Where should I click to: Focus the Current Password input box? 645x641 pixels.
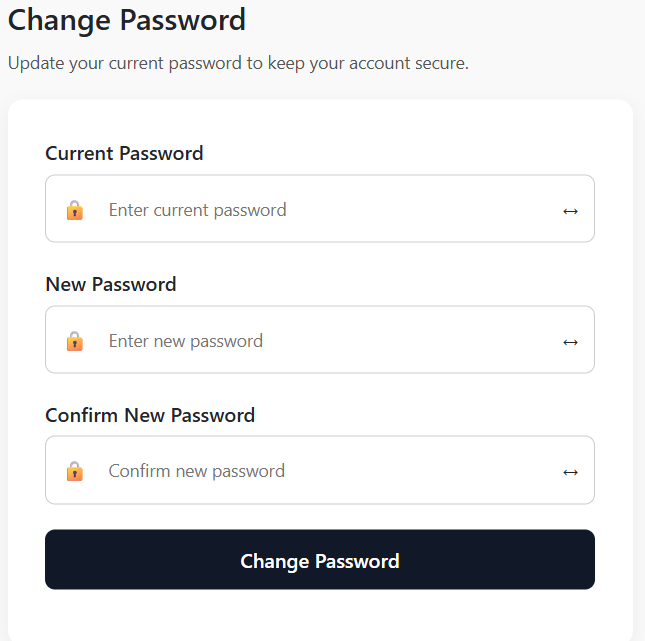tap(320, 209)
